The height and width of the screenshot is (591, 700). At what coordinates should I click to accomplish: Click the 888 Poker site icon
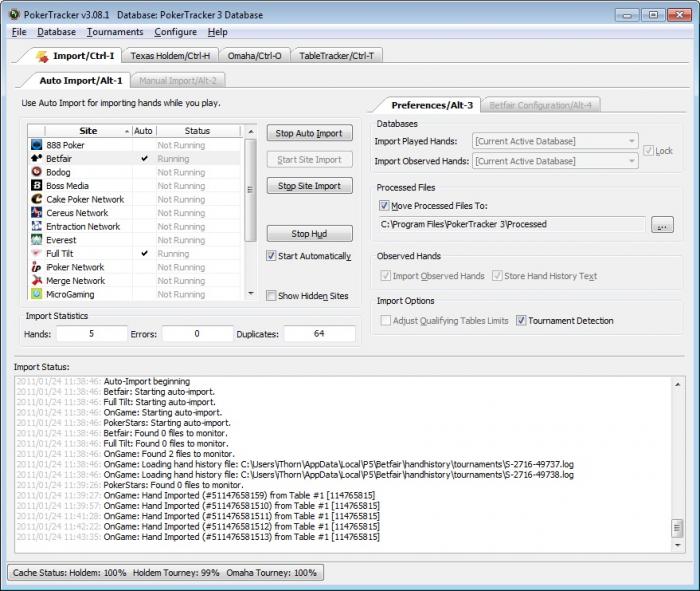point(37,145)
